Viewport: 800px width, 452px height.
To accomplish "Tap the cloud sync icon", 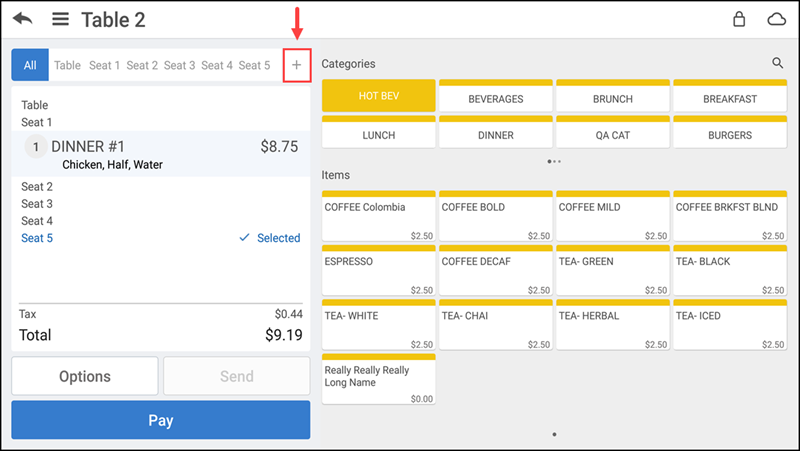I will tap(777, 19).
